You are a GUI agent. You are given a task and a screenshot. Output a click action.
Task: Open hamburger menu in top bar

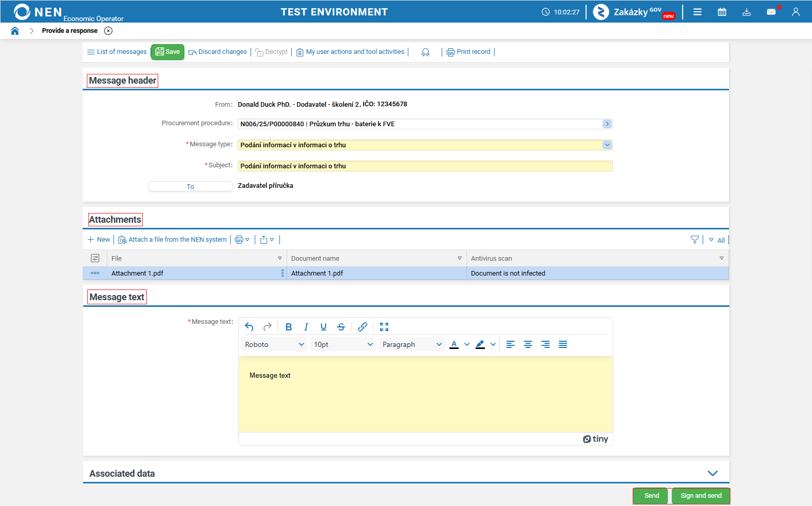point(697,12)
